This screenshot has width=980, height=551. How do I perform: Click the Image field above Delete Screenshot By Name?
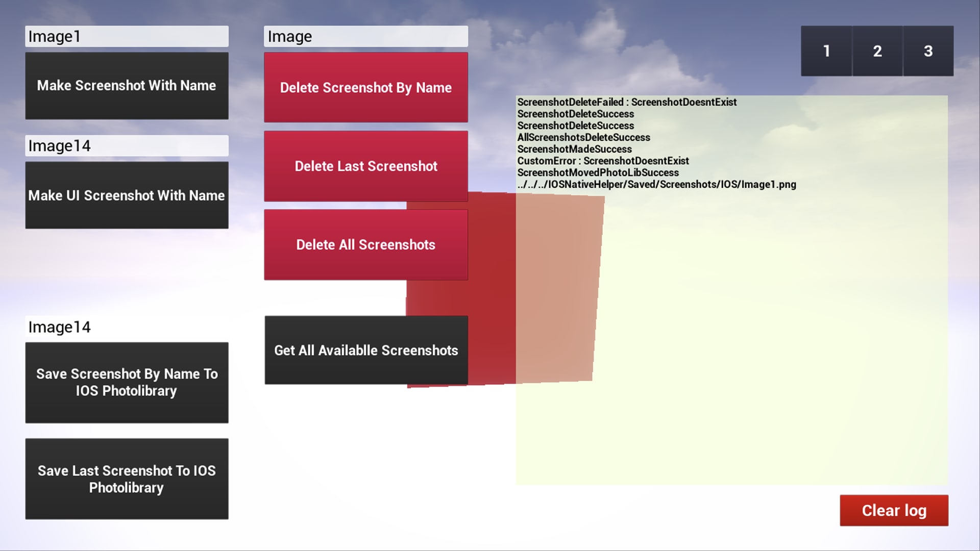coord(365,36)
